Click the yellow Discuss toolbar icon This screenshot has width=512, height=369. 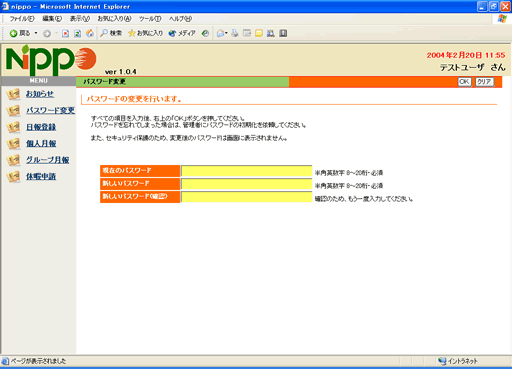(259, 33)
